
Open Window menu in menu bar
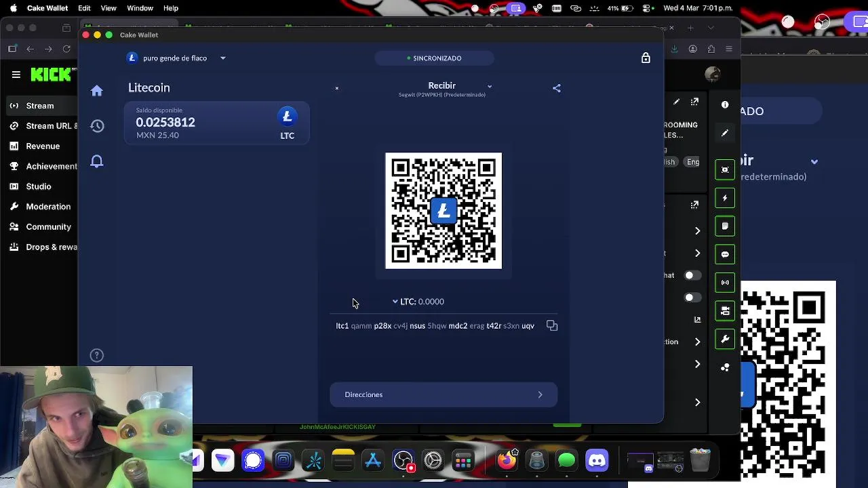point(140,8)
